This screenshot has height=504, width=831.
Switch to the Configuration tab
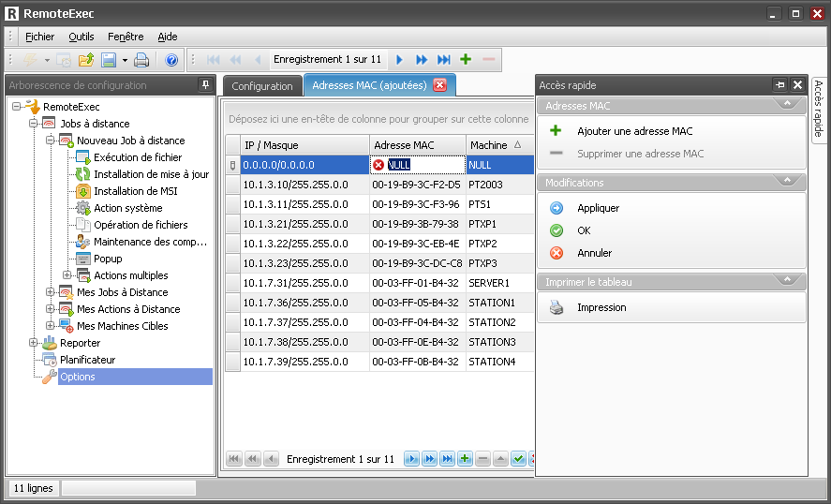(262, 86)
